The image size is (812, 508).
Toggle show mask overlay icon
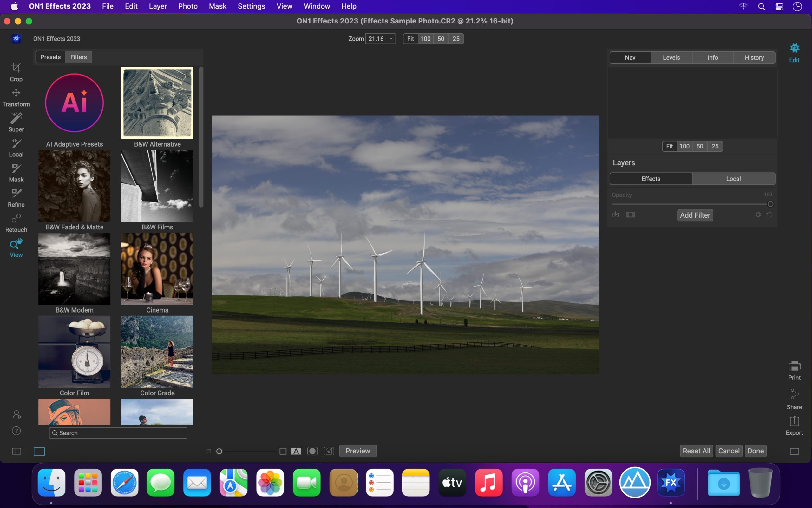coord(312,451)
